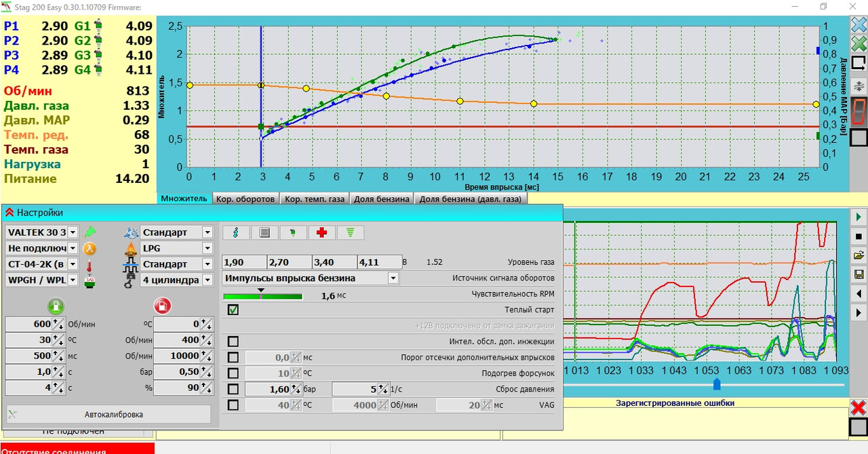This screenshot has width=868, height=454.
Task: Click the red thermometer reducer sensor icon
Action: coord(90,264)
